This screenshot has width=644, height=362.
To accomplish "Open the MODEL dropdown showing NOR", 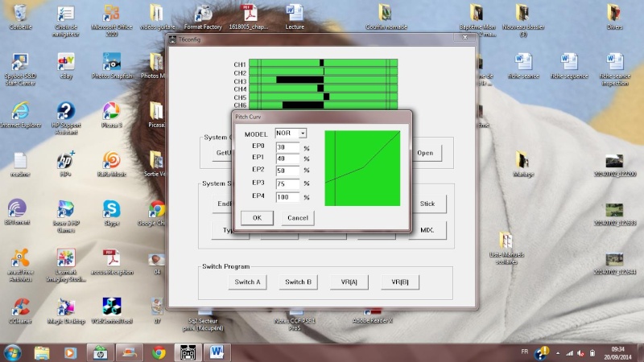I will tap(303, 134).
